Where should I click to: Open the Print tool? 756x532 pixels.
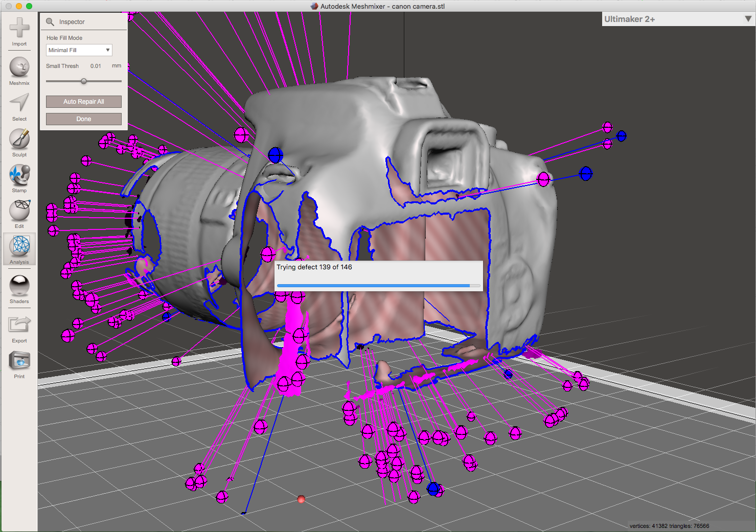tap(19, 364)
